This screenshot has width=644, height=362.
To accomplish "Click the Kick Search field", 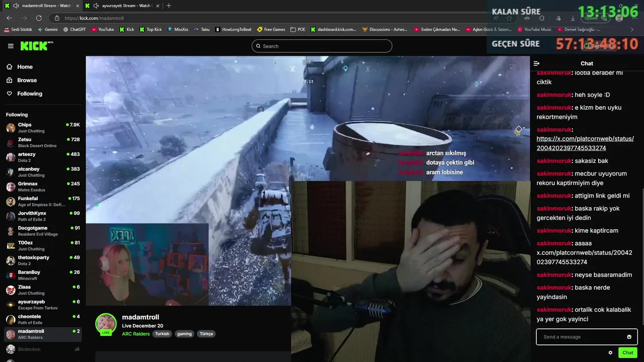I will (x=321, y=46).
